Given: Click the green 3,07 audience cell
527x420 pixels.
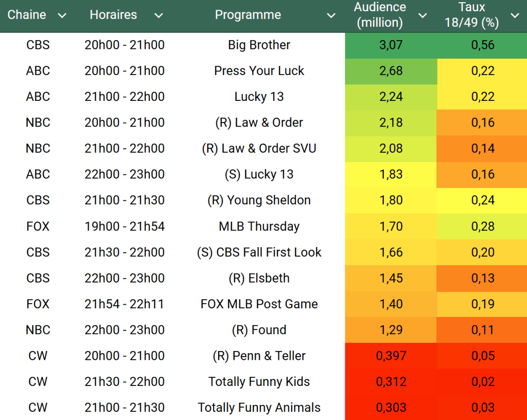Looking at the screenshot, I should 391,45.
